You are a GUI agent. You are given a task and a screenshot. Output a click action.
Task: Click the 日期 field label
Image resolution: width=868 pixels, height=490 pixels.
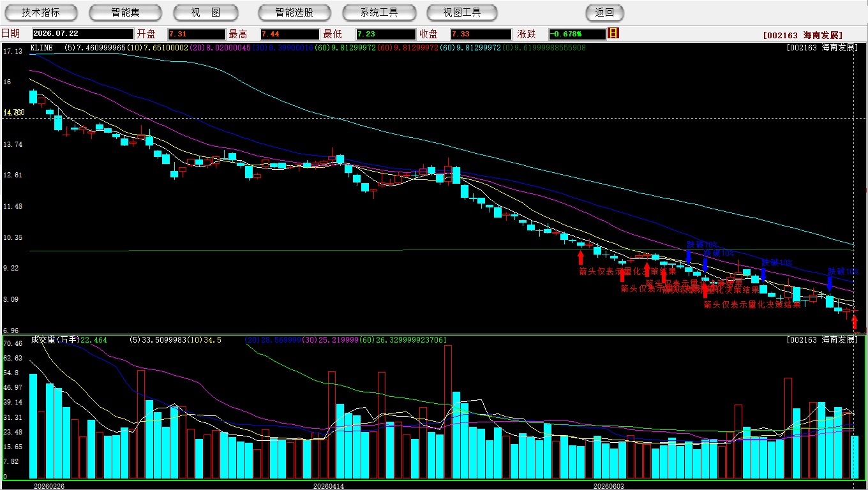[10, 34]
